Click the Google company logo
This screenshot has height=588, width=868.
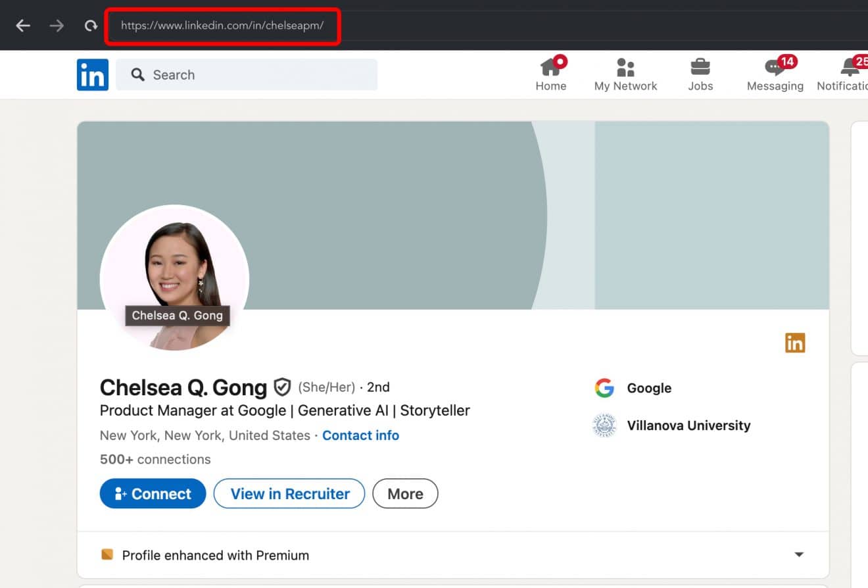tap(604, 388)
